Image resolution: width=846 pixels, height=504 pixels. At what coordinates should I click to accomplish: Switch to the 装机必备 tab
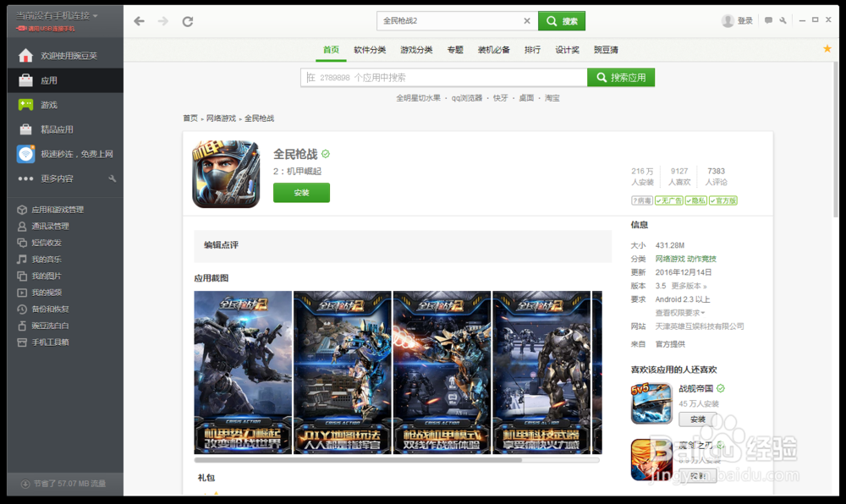point(494,50)
